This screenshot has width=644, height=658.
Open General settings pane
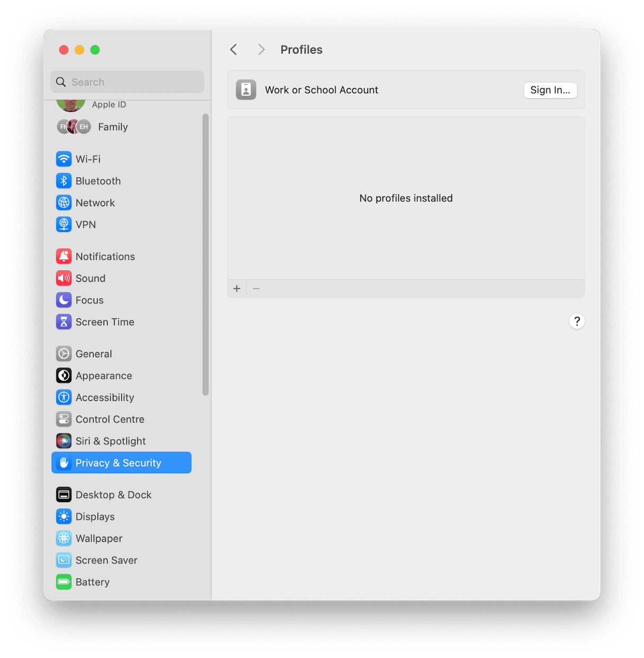click(94, 354)
